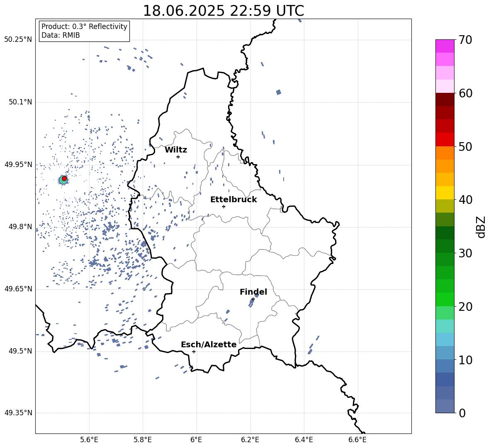491x448 pixels.
Task: Click the Esch/Alzette station cross marker
Action: click(x=194, y=351)
